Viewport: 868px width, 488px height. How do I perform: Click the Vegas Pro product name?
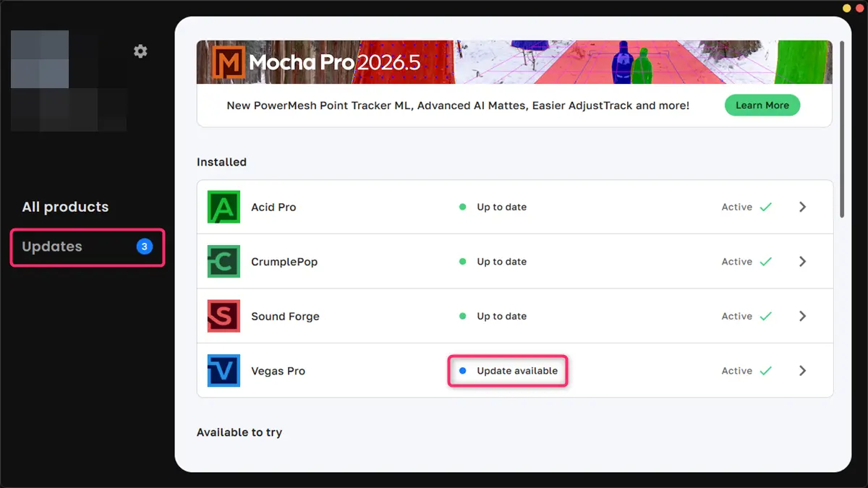click(x=278, y=371)
